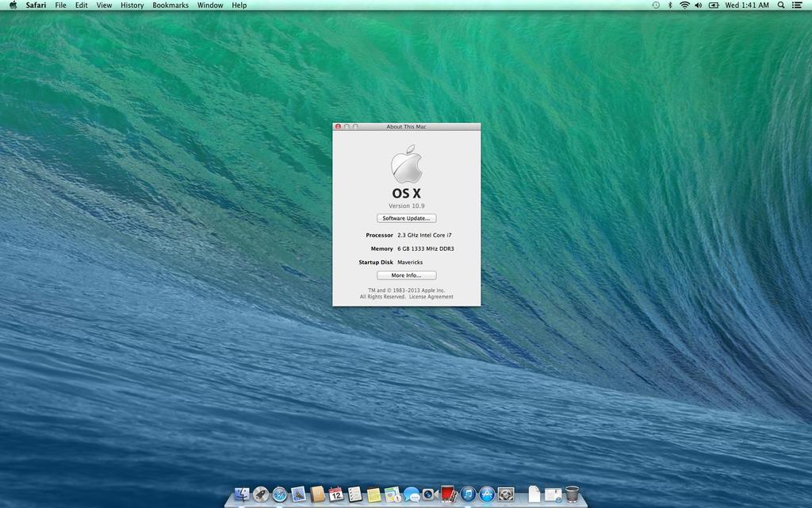Launch Launchpad rocket icon in the Dock
Image resolution: width=812 pixels, height=508 pixels.
260,494
